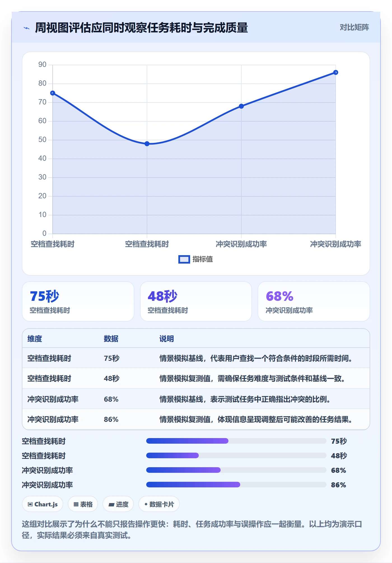Click the 说明 table column header
Viewport: 392px width, 563px height.
click(167, 339)
